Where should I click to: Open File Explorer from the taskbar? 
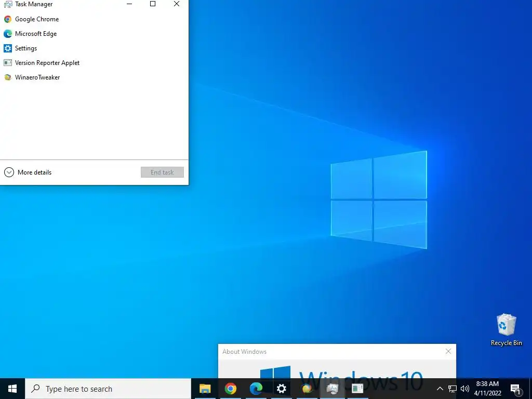[x=205, y=389]
